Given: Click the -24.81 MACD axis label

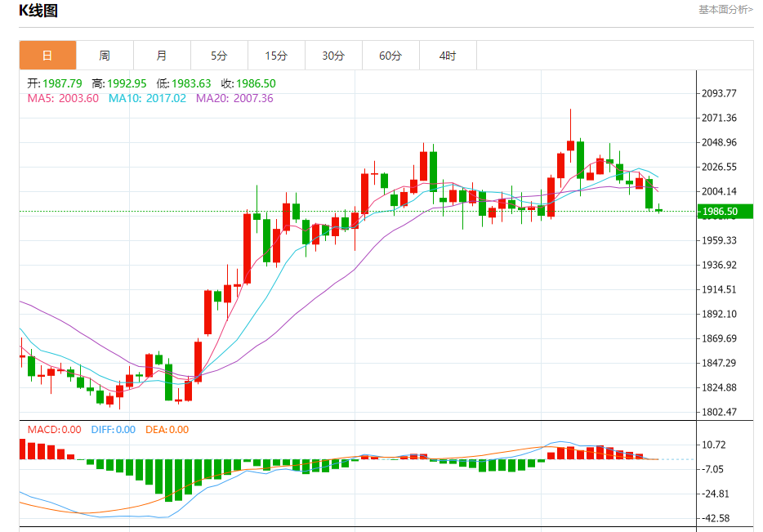Looking at the screenshot, I should pyautogui.click(x=716, y=494).
